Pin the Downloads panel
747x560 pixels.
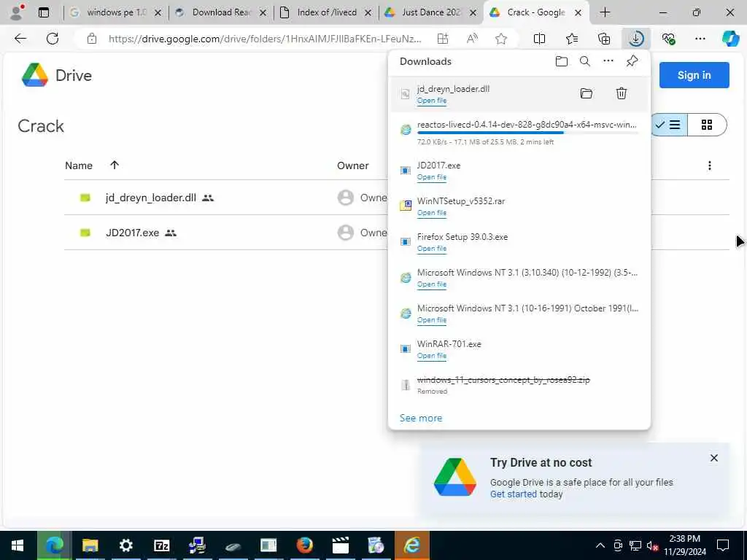[632, 61]
